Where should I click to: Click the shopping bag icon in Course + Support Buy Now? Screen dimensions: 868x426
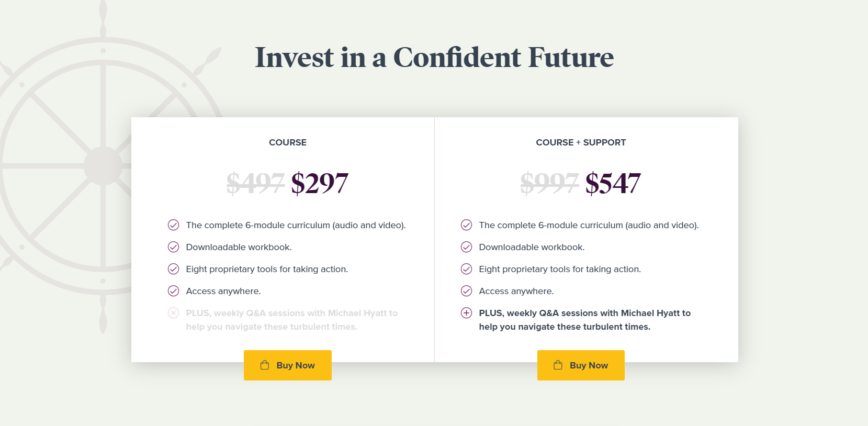pos(558,365)
